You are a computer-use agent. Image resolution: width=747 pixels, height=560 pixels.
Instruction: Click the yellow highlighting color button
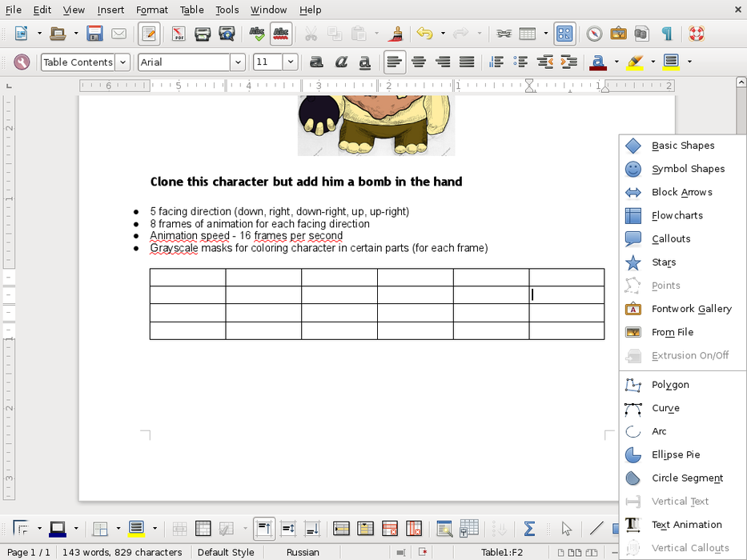(x=635, y=62)
